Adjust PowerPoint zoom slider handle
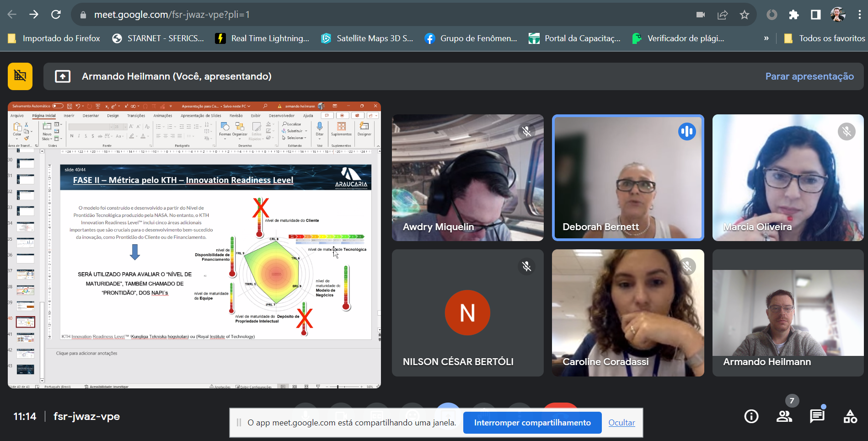868x441 pixels. pyautogui.click(x=338, y=387)
